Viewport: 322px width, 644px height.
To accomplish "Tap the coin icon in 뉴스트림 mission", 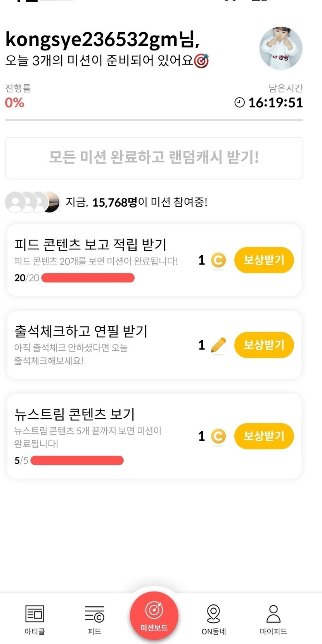I will click(x=218, y=436).
